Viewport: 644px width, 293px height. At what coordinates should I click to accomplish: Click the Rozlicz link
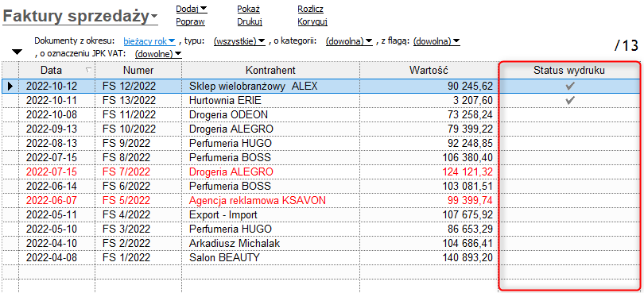(x=310, y=9)
